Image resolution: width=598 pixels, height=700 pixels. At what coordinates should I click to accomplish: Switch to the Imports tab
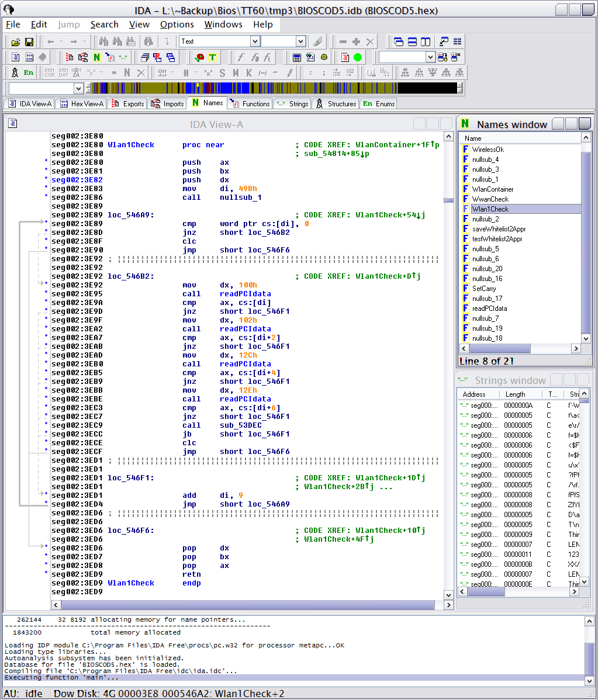coord(168,103)
